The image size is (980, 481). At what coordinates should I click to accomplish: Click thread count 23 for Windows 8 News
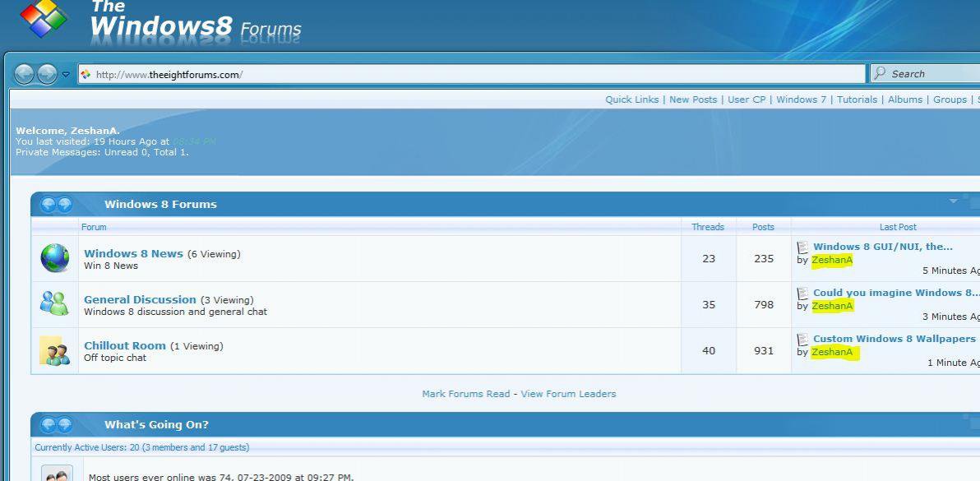tap(709, 259)
